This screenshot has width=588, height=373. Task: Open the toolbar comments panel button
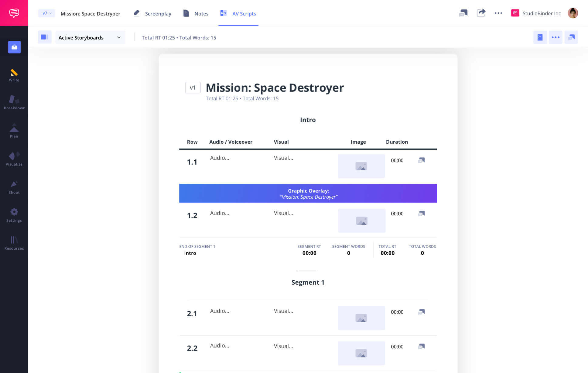coord(571,37)
